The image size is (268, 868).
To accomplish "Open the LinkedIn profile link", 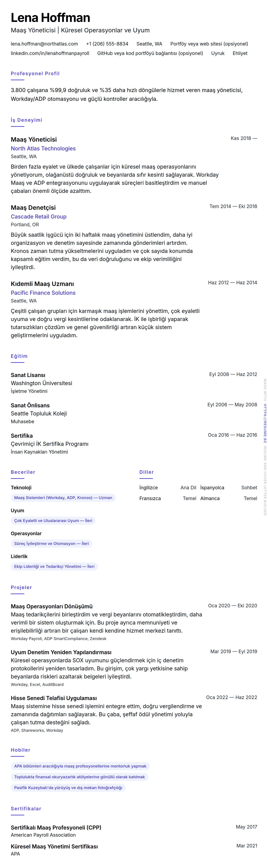I will click(x=50, y=53).
